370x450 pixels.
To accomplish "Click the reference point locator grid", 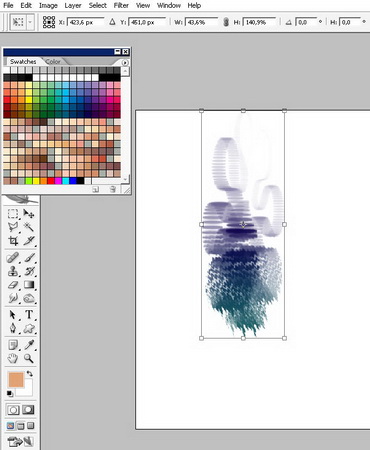I will [49, 22].
